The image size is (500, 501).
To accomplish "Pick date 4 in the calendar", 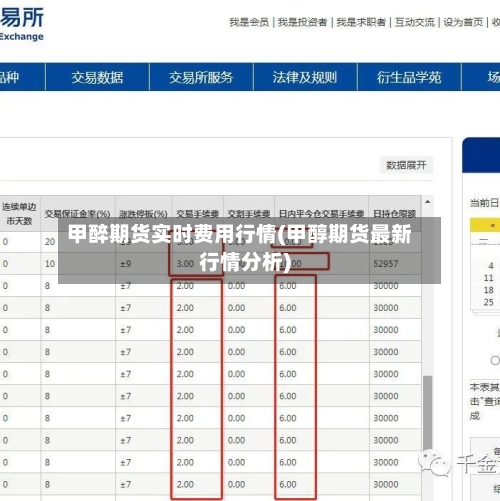I will 491,266.
